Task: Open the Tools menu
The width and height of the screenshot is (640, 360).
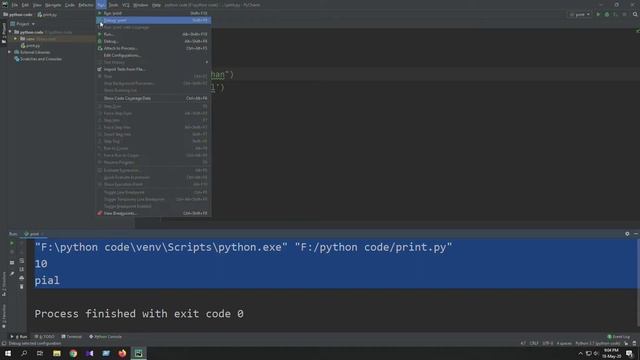Action: pyautogui.click(x=113, y=5)
